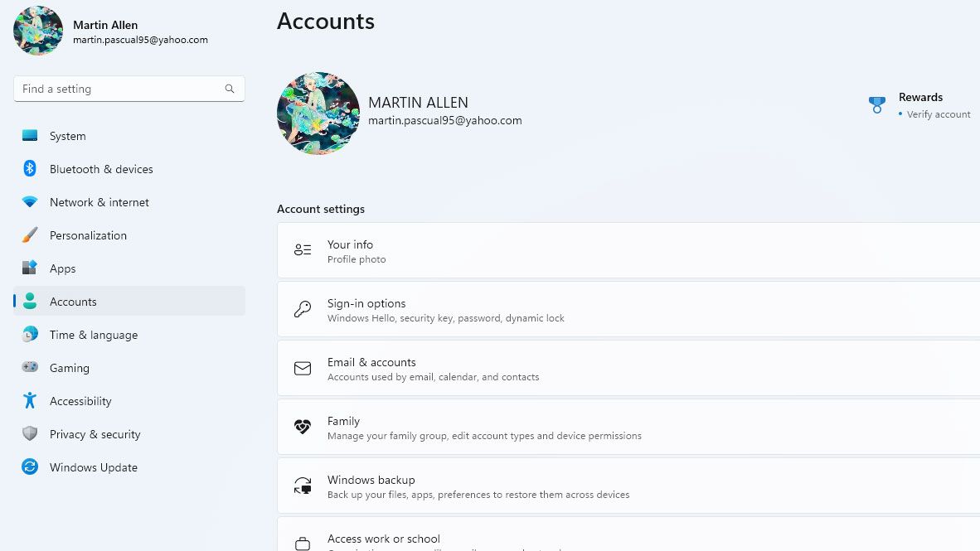Click the Gaming controller icon
This screenshot has width=980, height=551.
[x=30, y=368]
